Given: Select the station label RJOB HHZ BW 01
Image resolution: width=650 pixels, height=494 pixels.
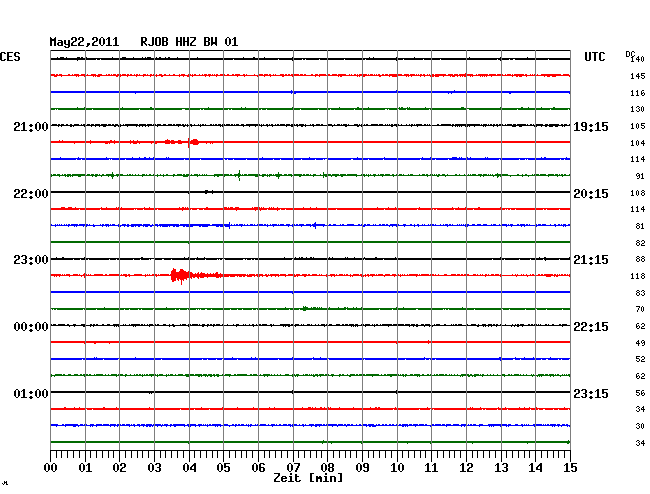Looking at the screenshot, I should click(x=189, y=42).
